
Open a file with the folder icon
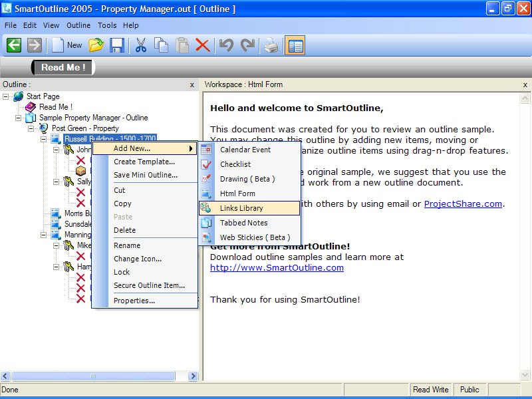pos(96,45)
